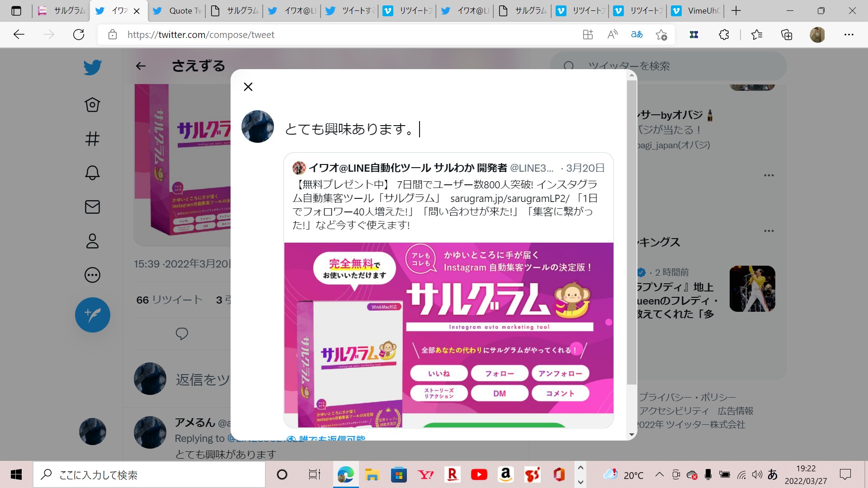This screenshot has height=488, width=868.
Task: Open tab actions menu icon at far left
Action: (16, 11)
